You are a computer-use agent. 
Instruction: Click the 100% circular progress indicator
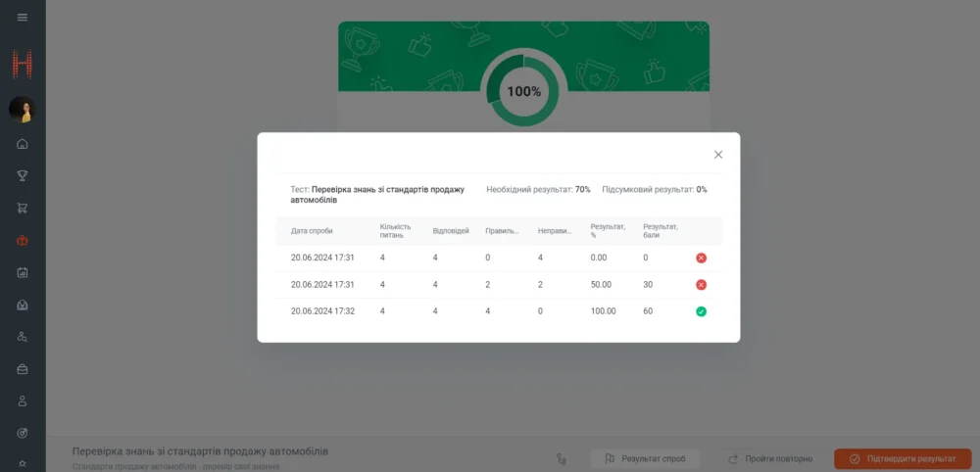(x=523, y=91)
